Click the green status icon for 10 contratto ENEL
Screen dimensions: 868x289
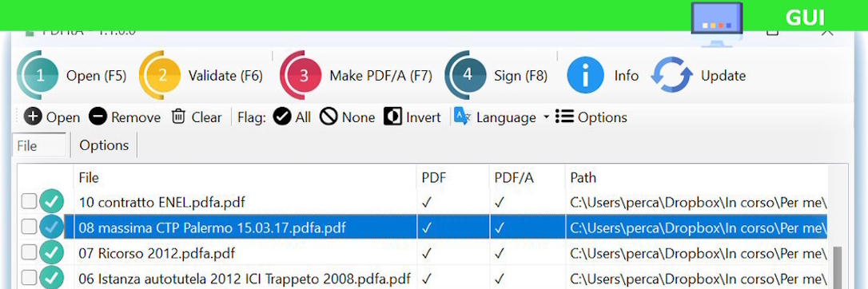coord(51,202)
